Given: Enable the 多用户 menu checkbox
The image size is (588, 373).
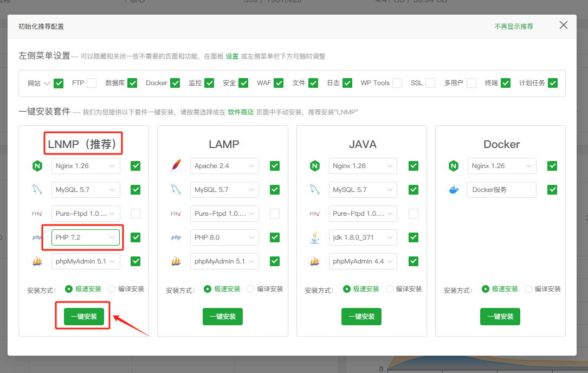Looking at the screenshot, I should tap(471, 83).
